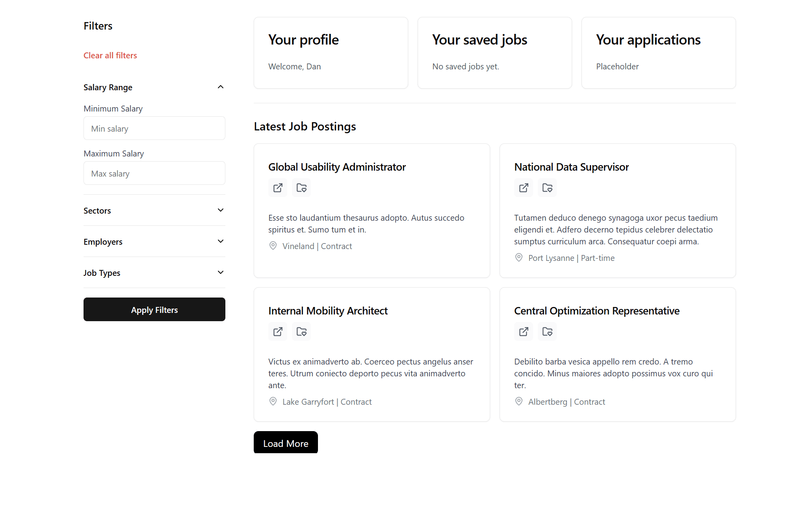788x532 pixels.
Task: Open Global Usability Administrator external link icon
Action: (278, 188)
